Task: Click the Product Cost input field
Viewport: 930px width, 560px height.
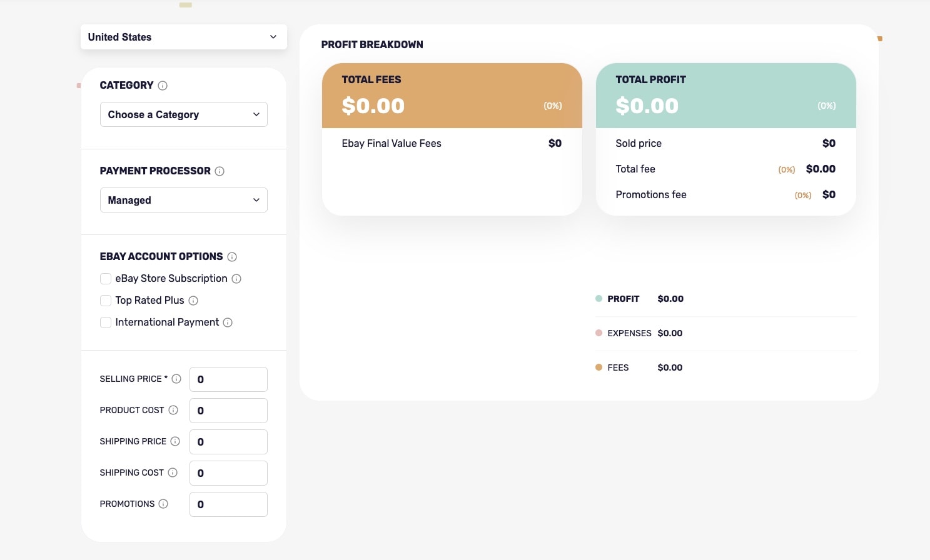Action: (x=228, y=410)
